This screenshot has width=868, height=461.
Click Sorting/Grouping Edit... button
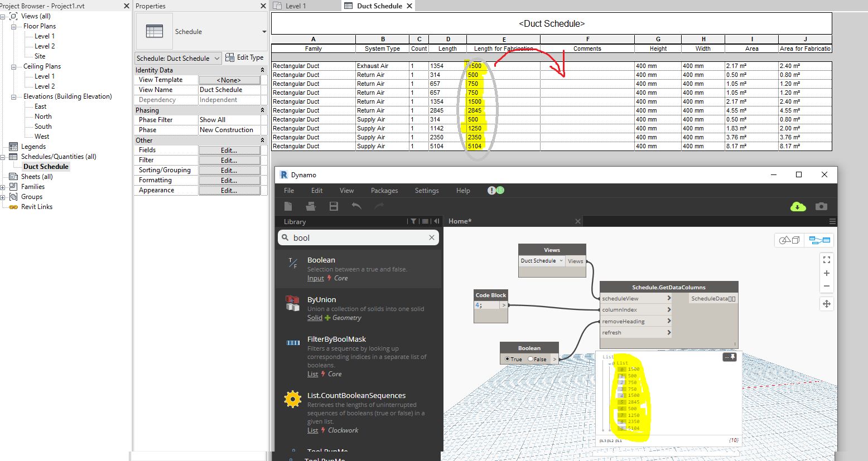click(x=229, y=171)
